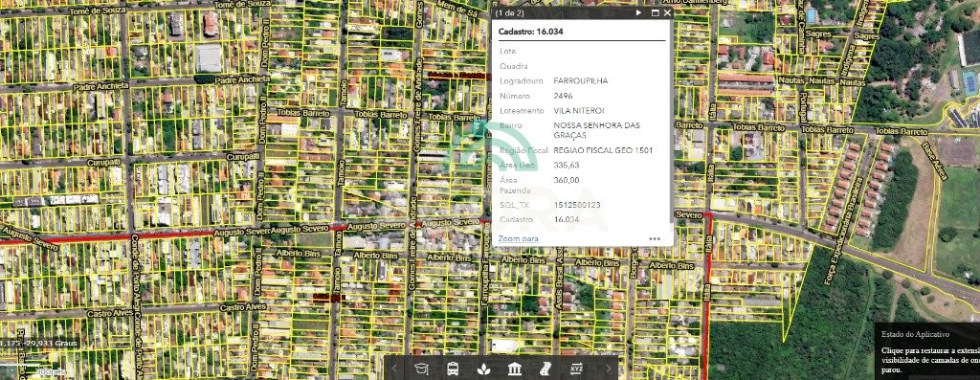Show next feature in the popup
Screen dimensions: 980x380
[x=638, y=12]
